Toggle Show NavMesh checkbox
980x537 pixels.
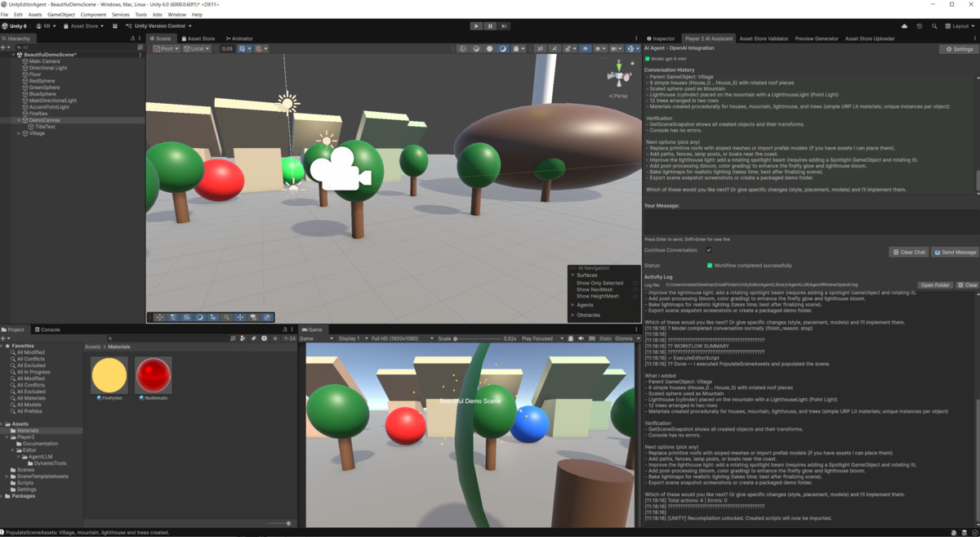pos(636,289)
